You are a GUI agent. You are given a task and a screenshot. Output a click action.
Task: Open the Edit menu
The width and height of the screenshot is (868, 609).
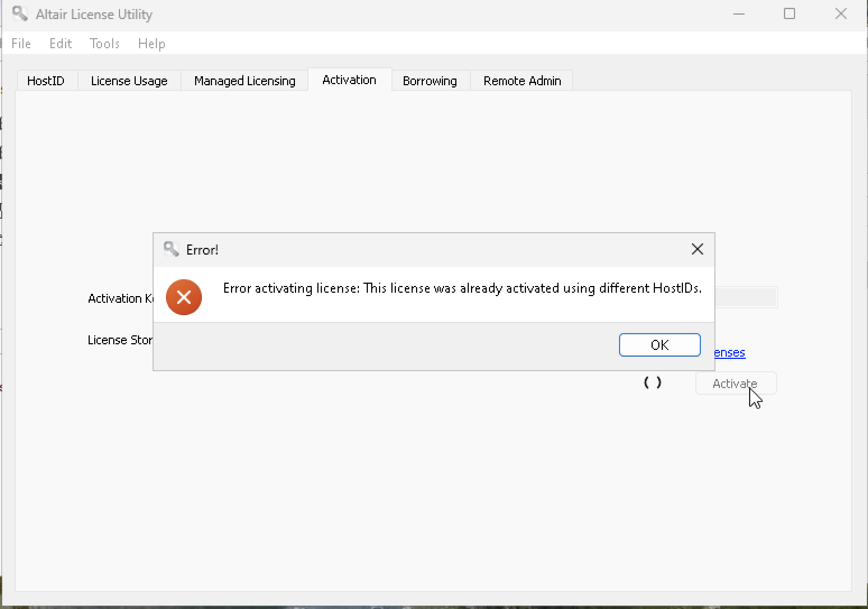click(60, 43)
